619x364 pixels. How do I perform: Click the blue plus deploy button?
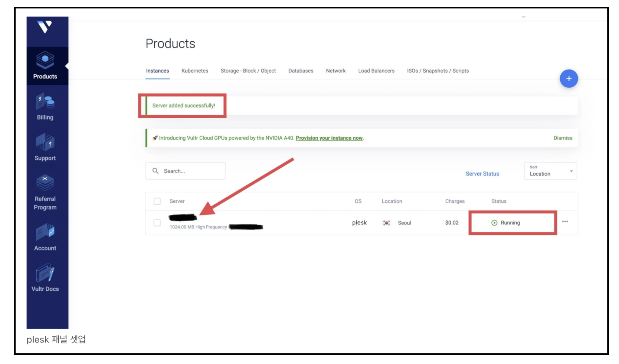(x=569, y=78)
